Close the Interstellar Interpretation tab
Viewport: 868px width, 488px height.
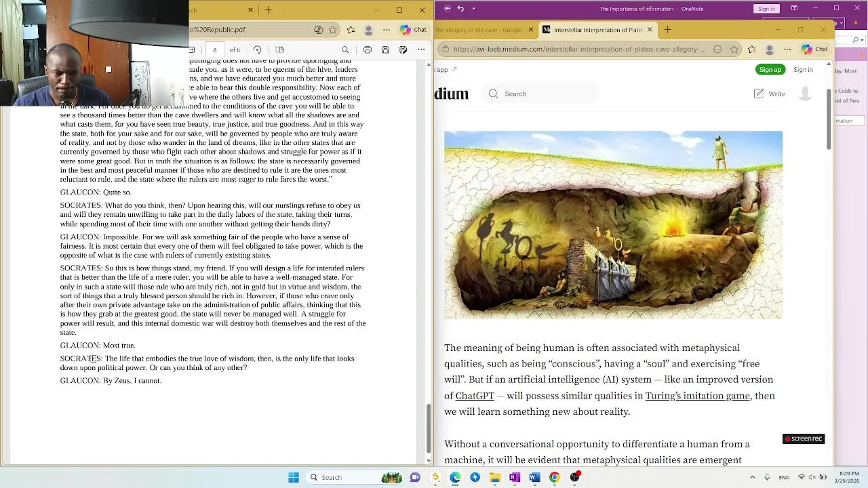pos(650,30)
